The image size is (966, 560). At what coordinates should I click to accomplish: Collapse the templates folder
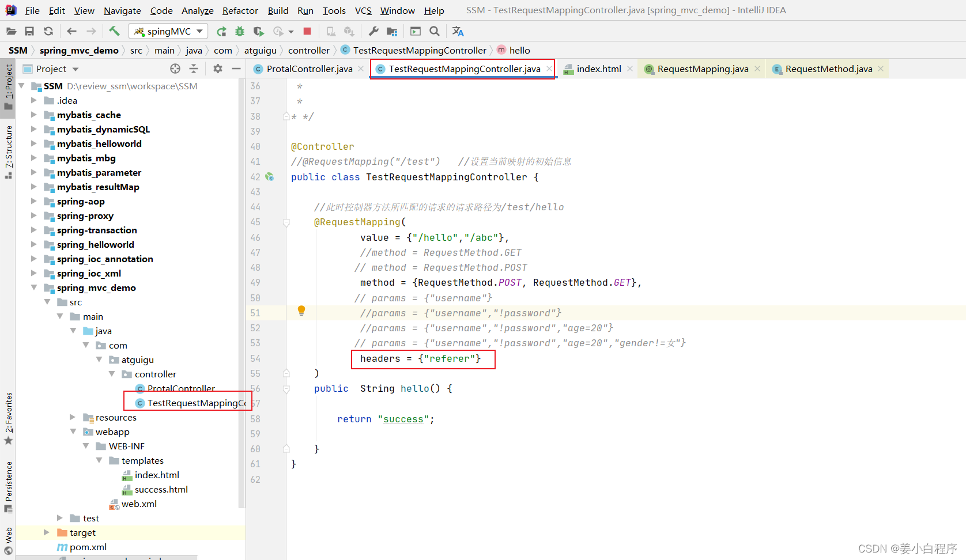click(x=99, y=460)
